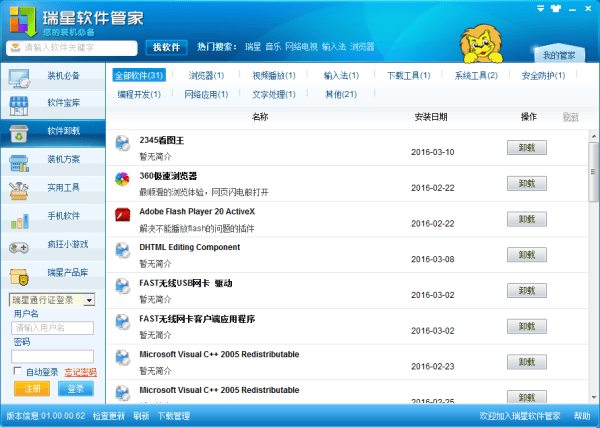The height and width of the screenshot is (428, 600).
Task: Click the FAST无线网卡客户端应用程序 icon
Action: [x=122, y=322]
